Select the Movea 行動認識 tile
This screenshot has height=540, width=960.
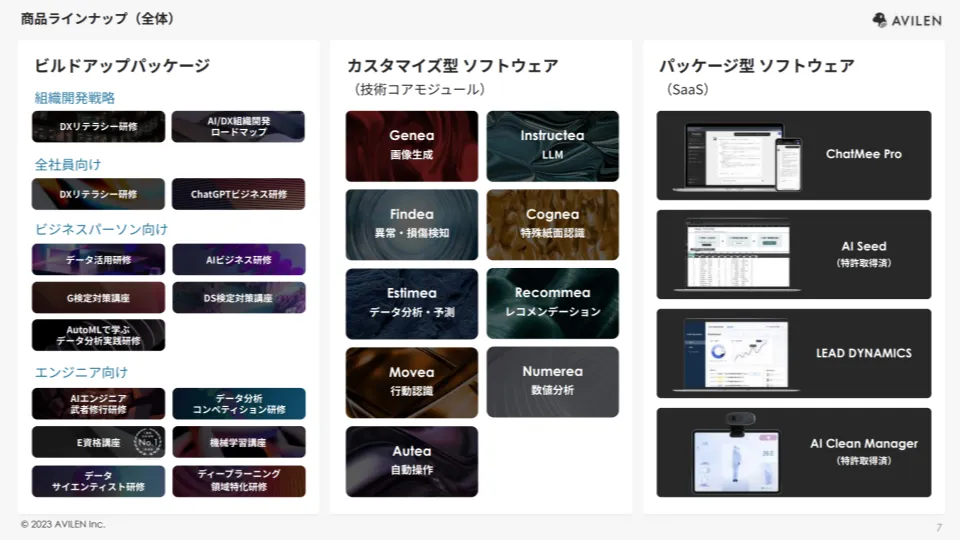411,382
